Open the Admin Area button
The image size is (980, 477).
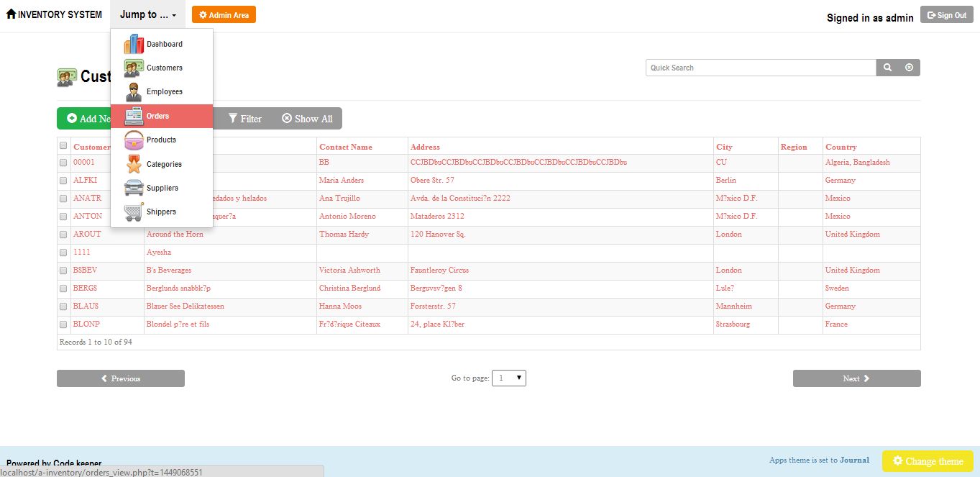[224, 14]
